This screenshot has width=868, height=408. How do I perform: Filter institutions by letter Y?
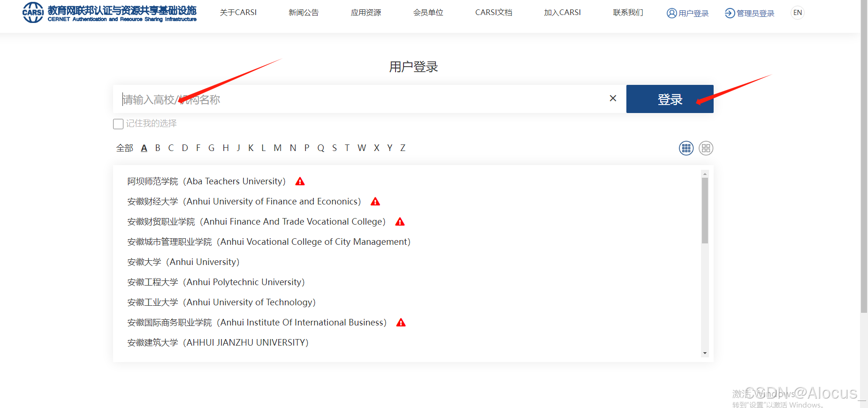(x=389, y=148)
